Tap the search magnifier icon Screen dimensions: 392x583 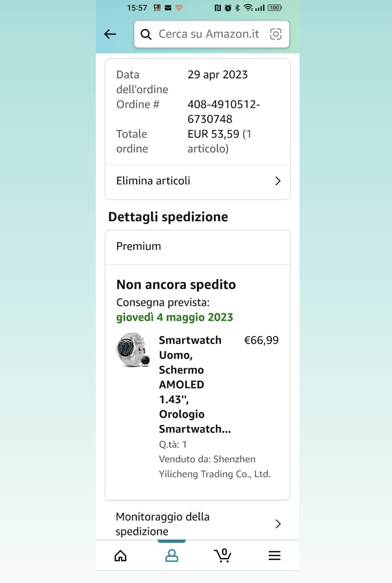tap(146, 35)
